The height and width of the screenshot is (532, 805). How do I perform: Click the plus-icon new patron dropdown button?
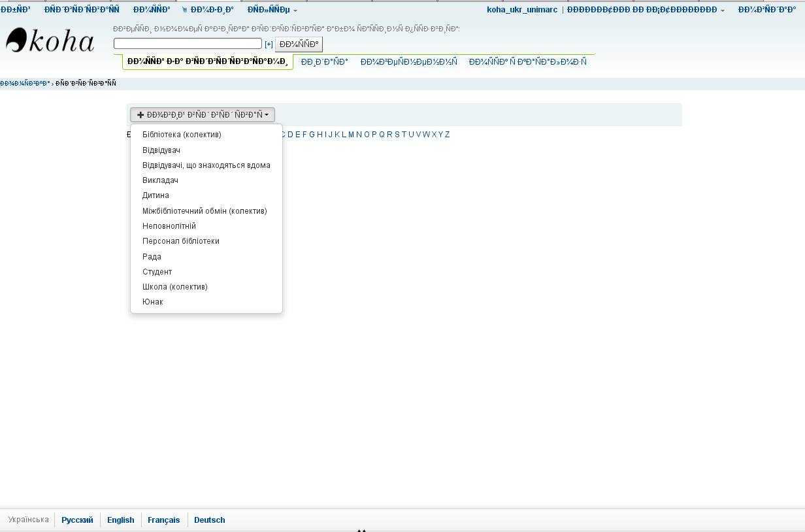tap(203, 114)
